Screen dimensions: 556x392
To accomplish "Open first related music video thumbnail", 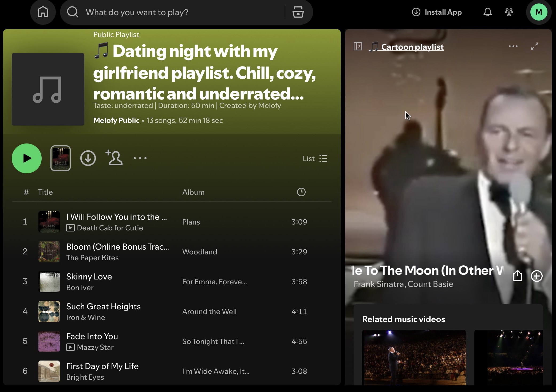I will [414, 357].
